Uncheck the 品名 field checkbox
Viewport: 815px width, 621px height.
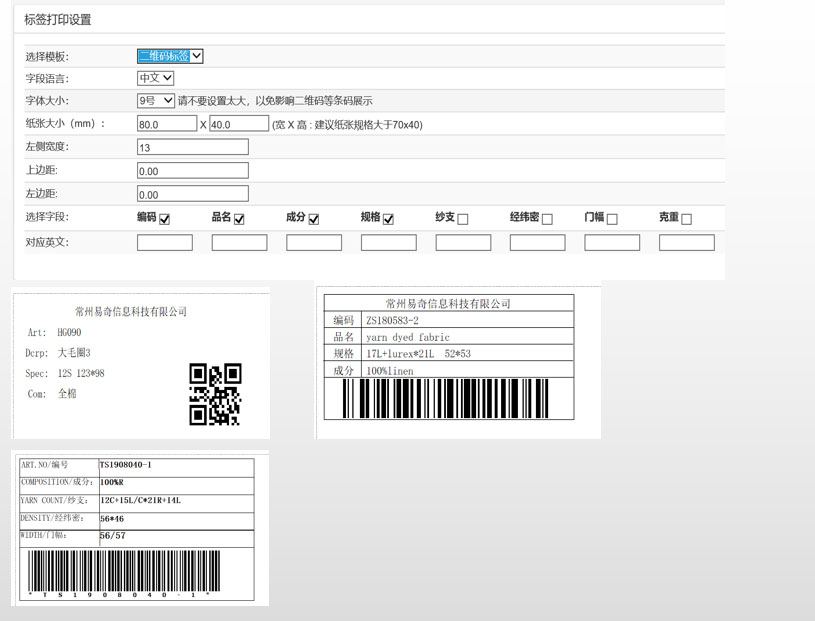pos(239,219)
